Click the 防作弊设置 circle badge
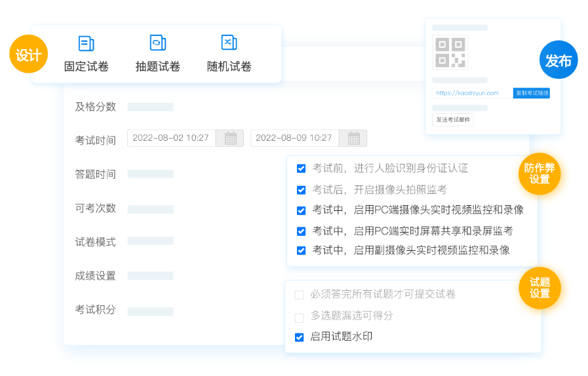The height and width of the screenshot is (376, 588). tap(539, 174)
